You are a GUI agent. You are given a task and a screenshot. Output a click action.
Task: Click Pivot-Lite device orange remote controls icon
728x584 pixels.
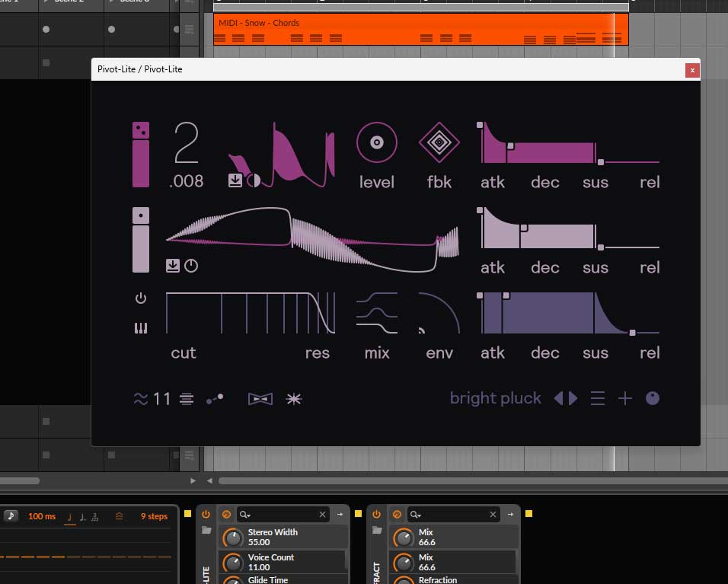226,515
